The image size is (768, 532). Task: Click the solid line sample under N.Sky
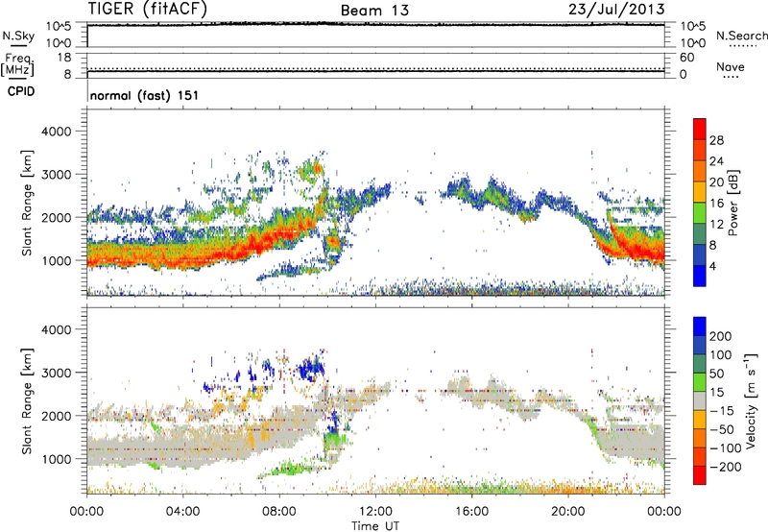(x=18, y=46)
